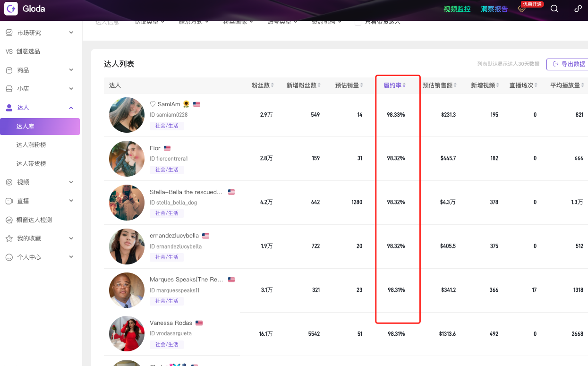Open Marques Speaks creator name link

click(187, 280)
